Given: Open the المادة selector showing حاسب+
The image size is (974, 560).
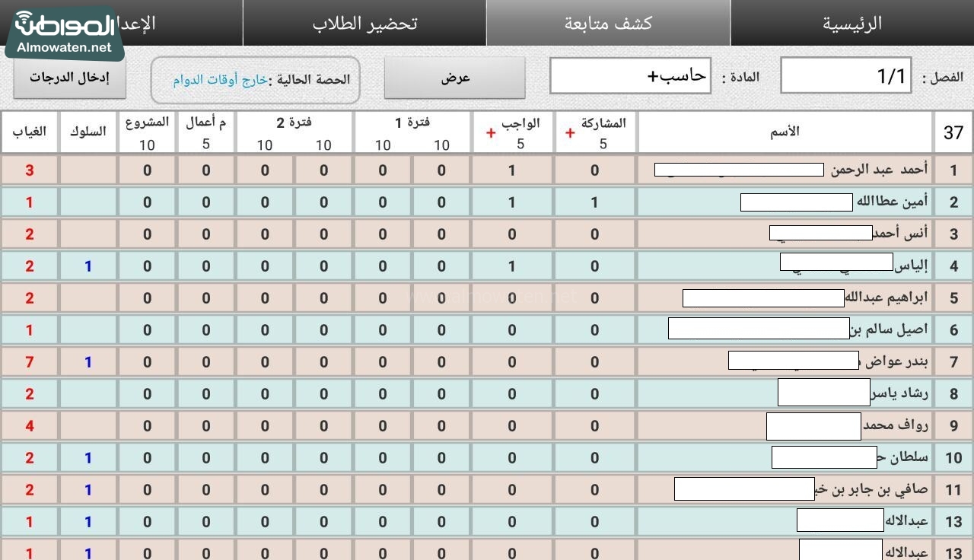Looking at the screenshot, I should click(x=630, y=76).
